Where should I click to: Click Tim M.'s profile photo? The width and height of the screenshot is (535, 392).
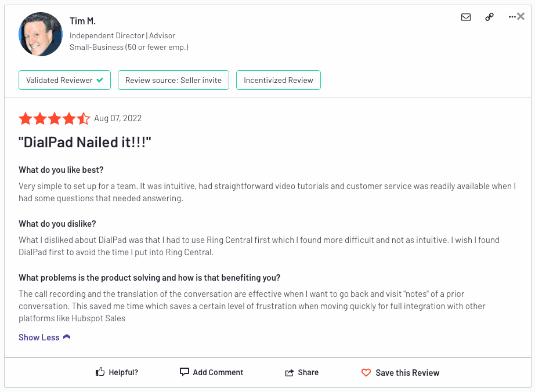pos(40,34)
